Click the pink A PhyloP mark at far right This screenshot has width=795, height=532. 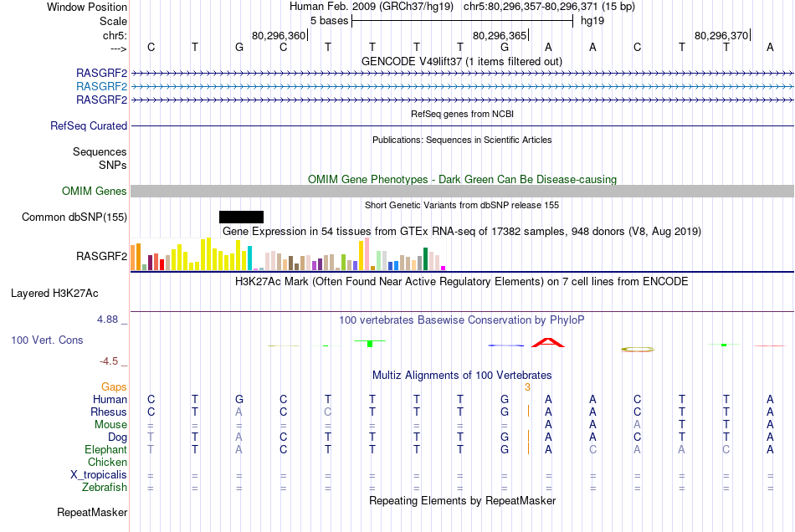pyautogui.click(x=770, y=345)
